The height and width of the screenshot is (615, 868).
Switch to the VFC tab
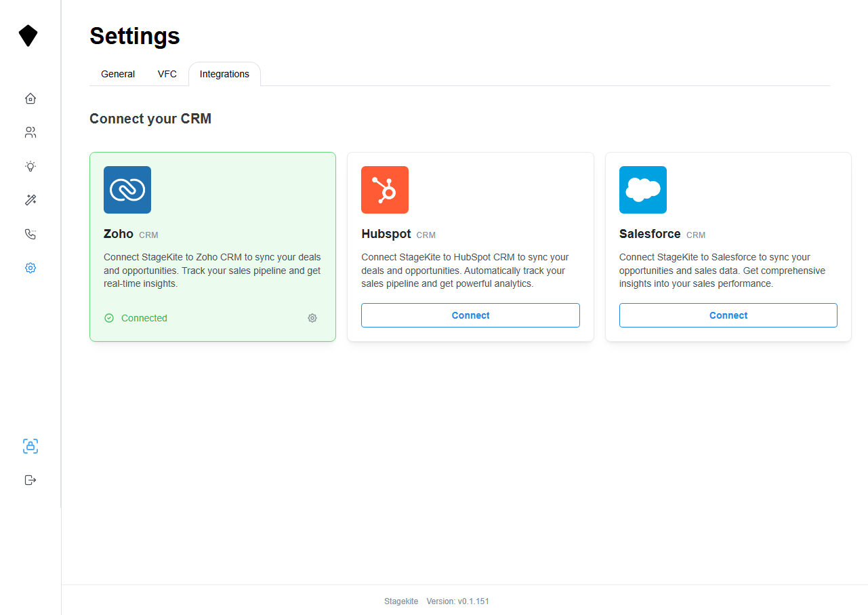167,74
